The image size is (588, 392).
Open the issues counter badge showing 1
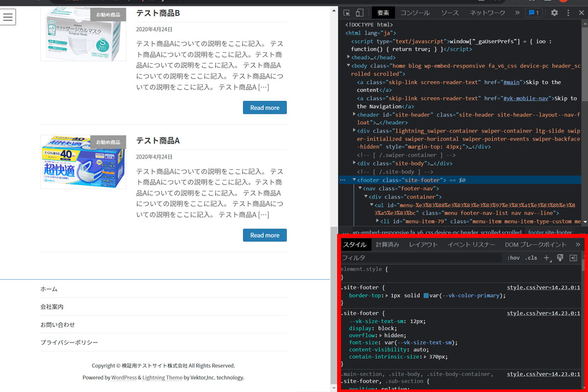tap(534, 13)
